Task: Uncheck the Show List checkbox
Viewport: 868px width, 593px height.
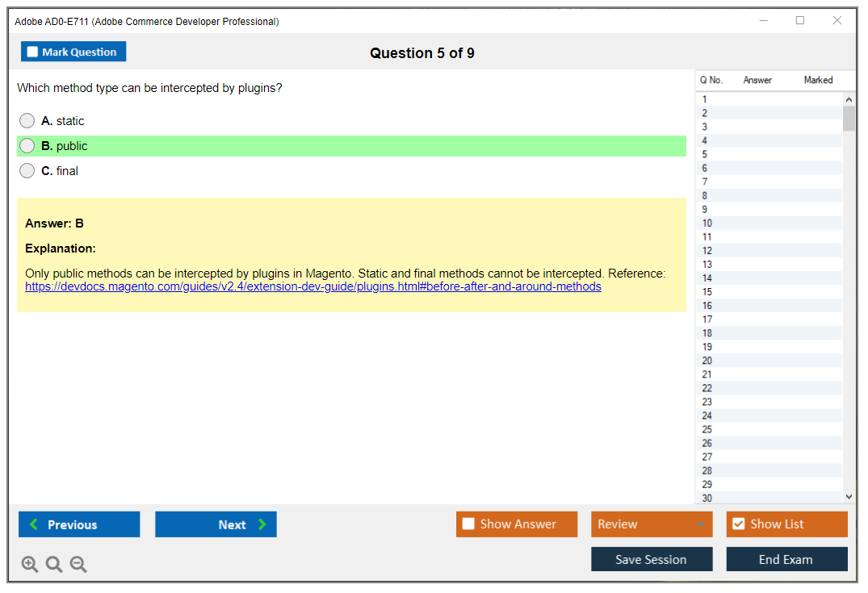Action: 738,524
